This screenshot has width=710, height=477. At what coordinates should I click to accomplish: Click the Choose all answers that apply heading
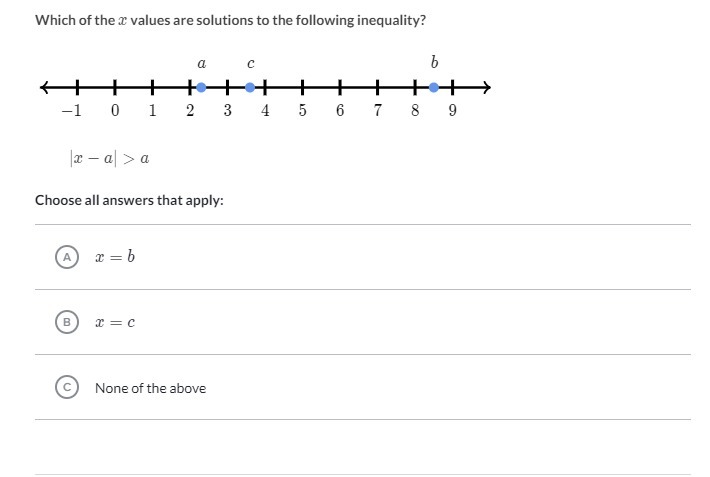[x=130, y=200]
